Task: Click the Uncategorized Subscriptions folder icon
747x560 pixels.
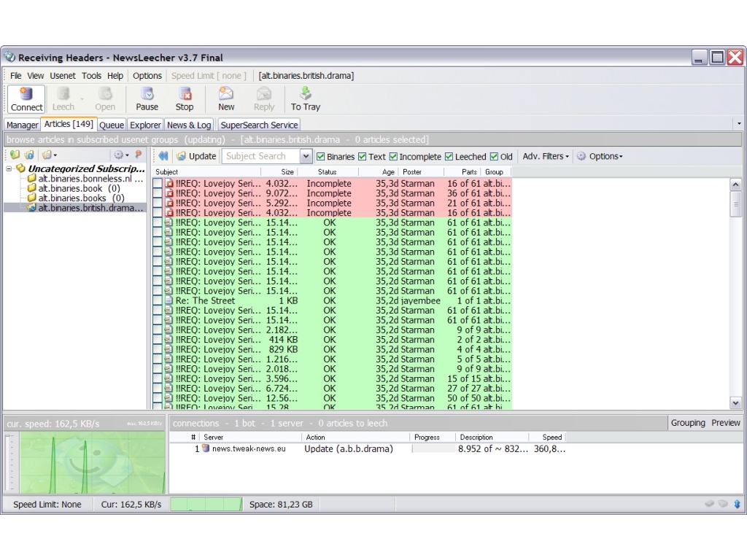Action: click(20, 168)
